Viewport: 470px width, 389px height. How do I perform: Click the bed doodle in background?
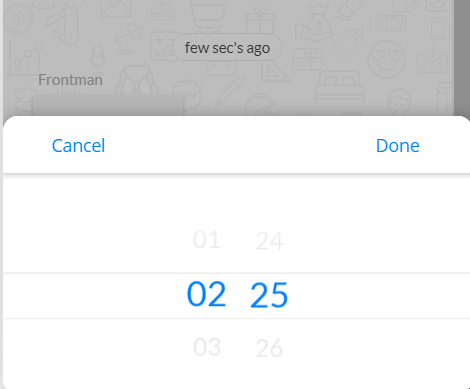point(340,86)
